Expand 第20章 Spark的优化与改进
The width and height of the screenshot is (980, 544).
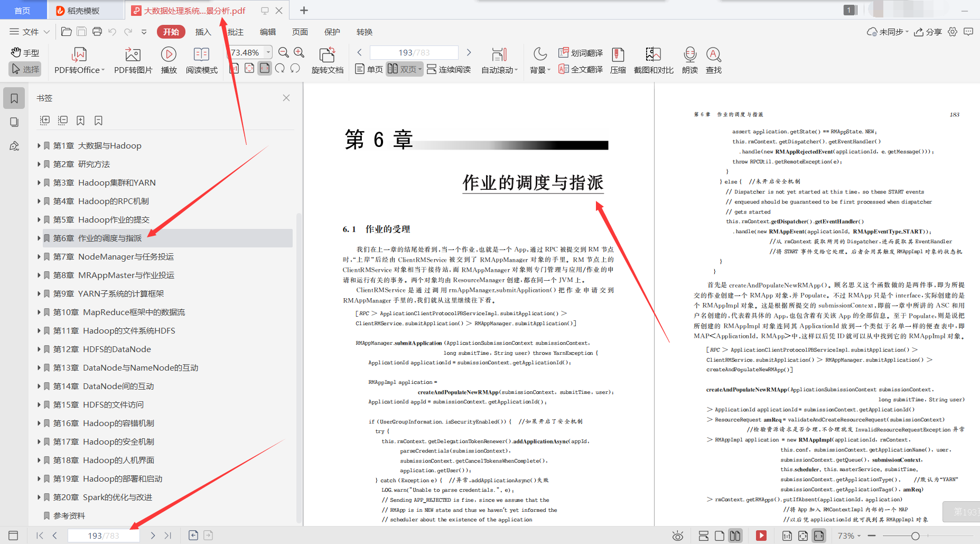[x=39, y=497]
